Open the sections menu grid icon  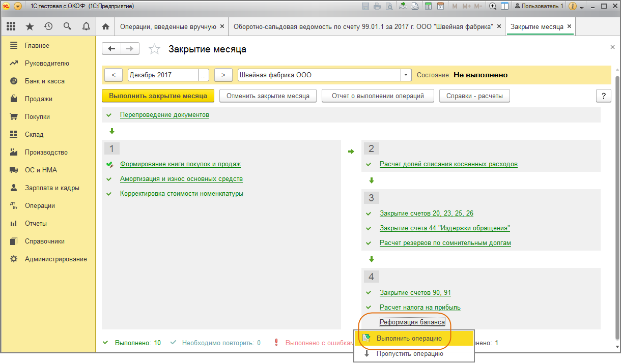(x=11, y=26)
